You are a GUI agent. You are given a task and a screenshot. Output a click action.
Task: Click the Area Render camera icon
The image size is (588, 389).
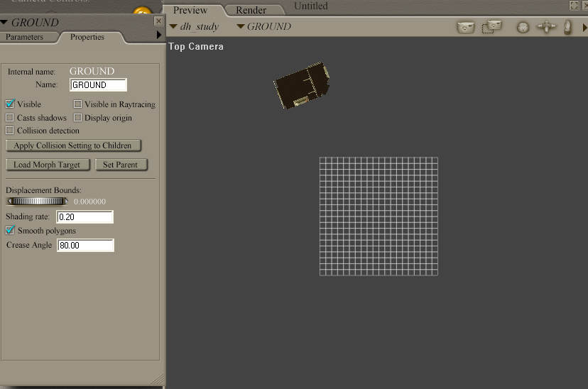491,26
